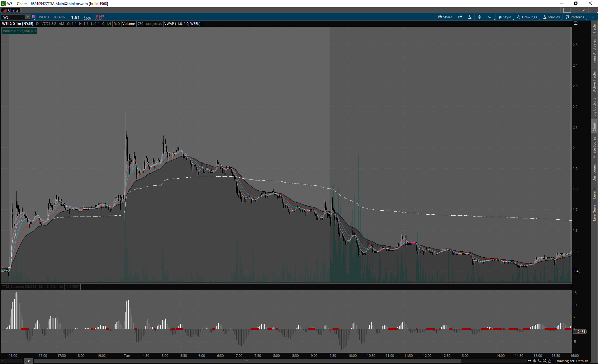Open the Drawings menu
This screenshot has height=364, width=598.
(x=527, y=17)
